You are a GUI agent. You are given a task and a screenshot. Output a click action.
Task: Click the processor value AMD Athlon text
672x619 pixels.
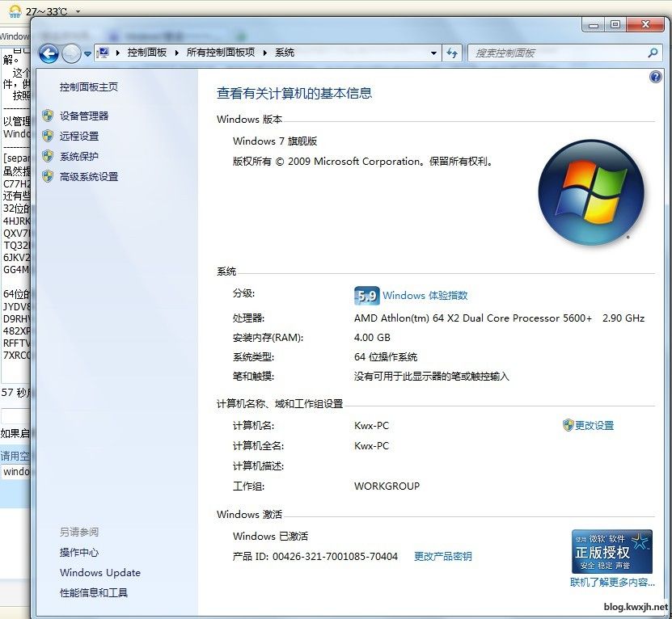point(499,318)
